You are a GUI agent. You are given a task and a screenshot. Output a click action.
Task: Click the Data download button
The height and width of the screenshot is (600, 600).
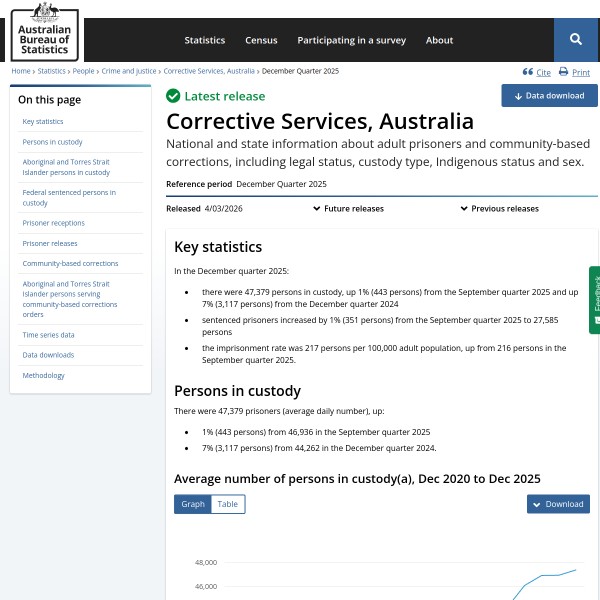pyautogui.click(x=549, y=96)
